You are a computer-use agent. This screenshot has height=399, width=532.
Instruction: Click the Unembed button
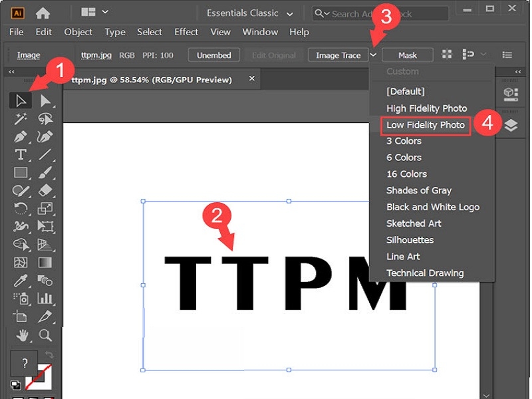(x=213, y=55)
